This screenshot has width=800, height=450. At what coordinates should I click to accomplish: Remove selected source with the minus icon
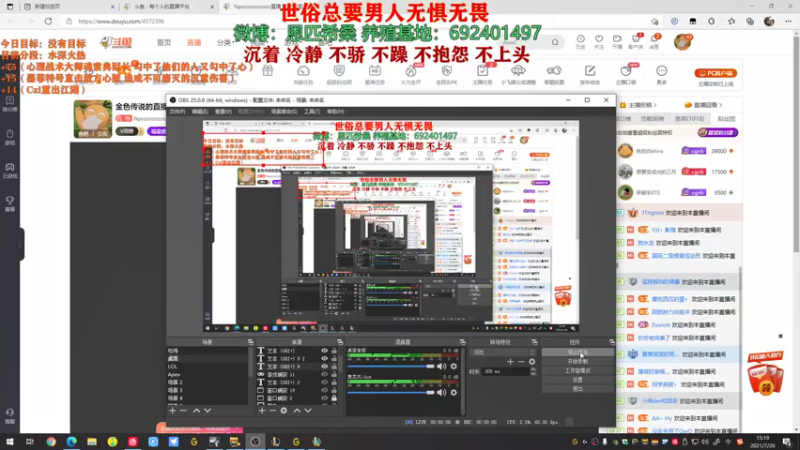coord(272,410)
